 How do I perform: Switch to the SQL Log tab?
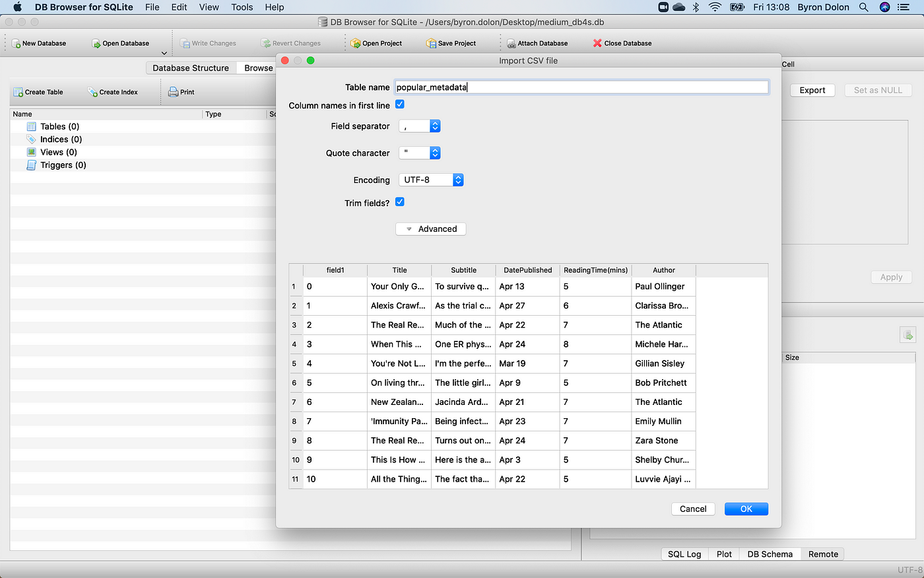[684, 554]
